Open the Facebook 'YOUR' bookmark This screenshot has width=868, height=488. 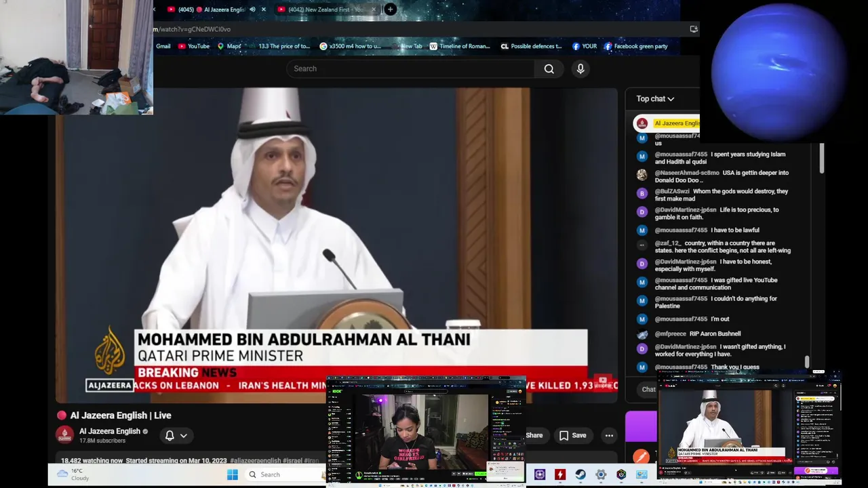click(x=585, y=46)
